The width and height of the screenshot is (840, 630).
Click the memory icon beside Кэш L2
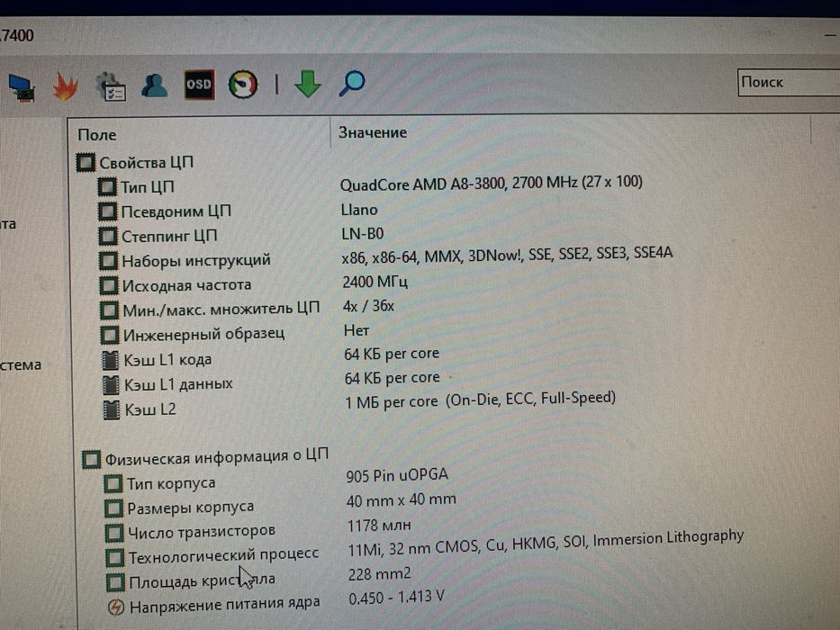tap(111, 409)
